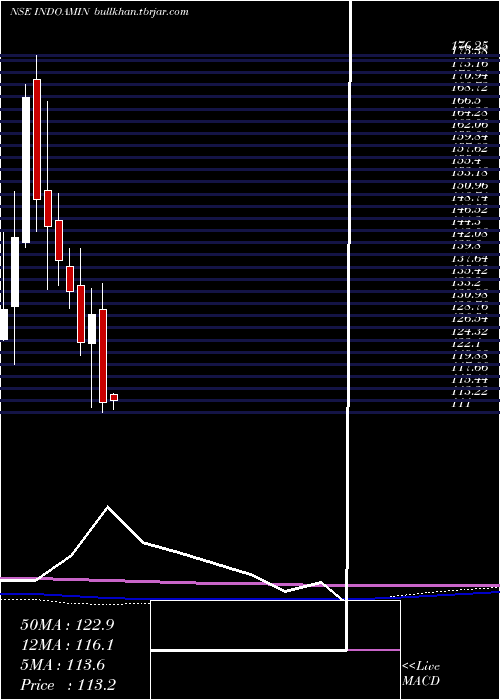Click the peak of the white MACD line
Viewport: 500px width, 700px height.
pos(108,507)
